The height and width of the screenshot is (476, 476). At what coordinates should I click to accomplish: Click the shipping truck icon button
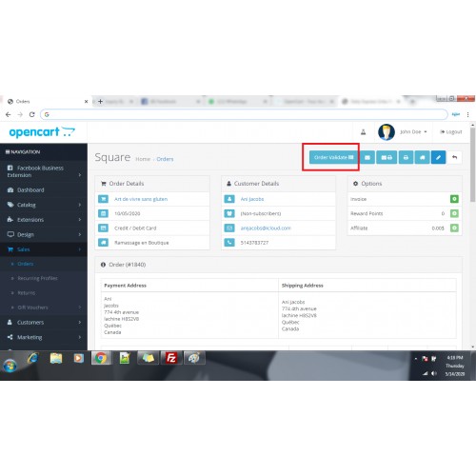tap(422, 157)
